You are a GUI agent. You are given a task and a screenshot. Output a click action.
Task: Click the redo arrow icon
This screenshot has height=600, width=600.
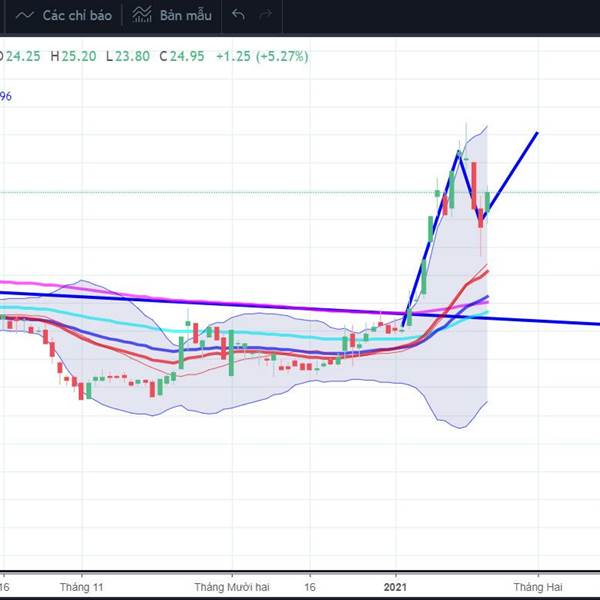pyautogui.click(x=265, y=15)
